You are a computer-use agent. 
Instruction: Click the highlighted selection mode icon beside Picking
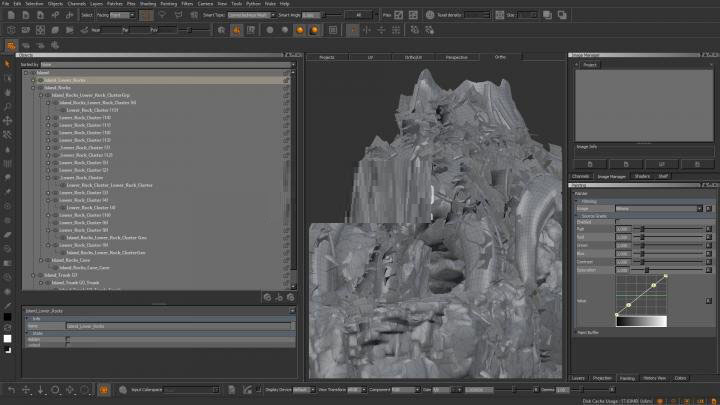pyautogui.click(x=146, y=15)
